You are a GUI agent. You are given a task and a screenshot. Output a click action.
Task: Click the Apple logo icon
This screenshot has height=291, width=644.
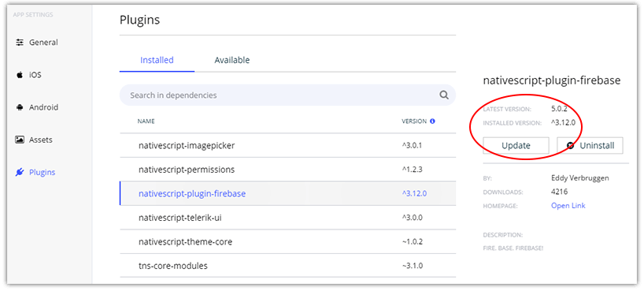(x=20, y=75)
